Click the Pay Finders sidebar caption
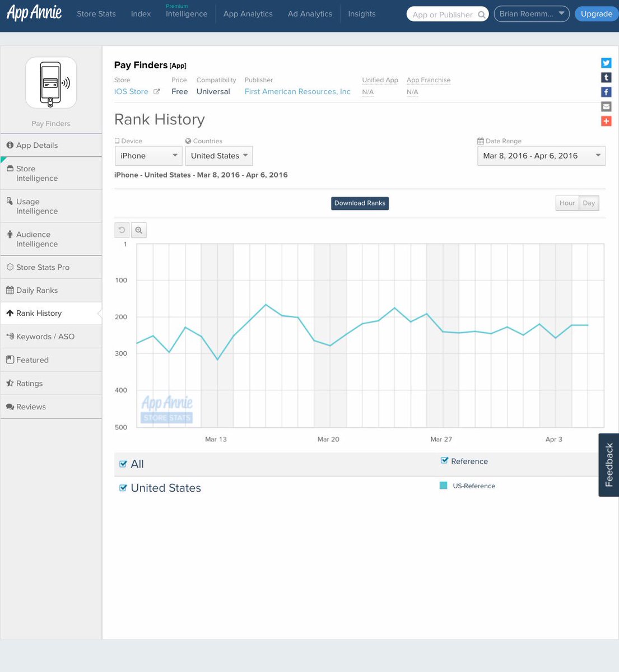 coord(51,124)
